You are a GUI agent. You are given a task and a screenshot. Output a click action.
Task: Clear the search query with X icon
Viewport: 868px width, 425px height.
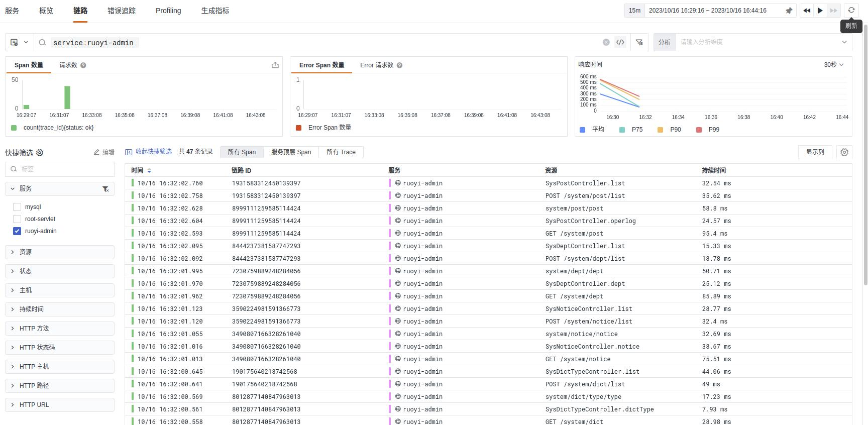point(606,42)
